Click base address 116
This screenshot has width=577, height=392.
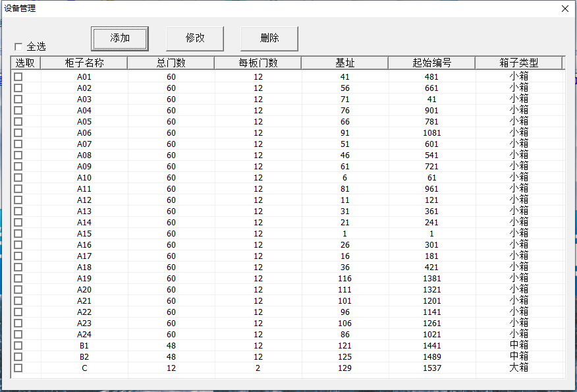(x=344, y=279)
